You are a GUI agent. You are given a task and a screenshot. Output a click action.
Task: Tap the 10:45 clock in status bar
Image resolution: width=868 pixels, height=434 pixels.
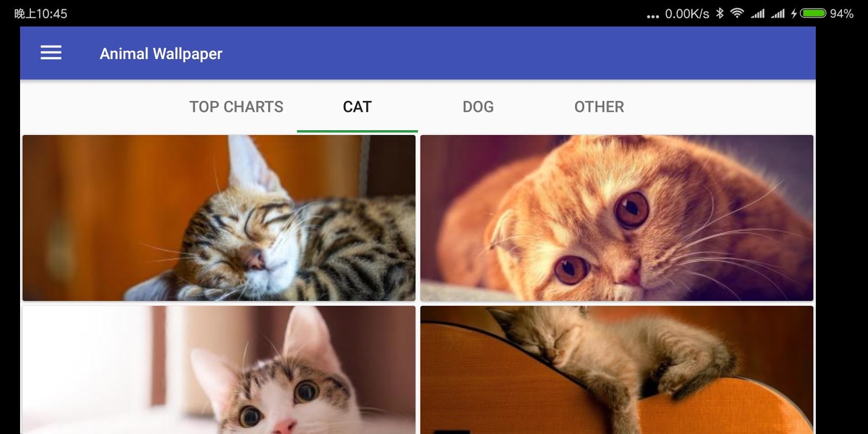[x=52, y=14]
